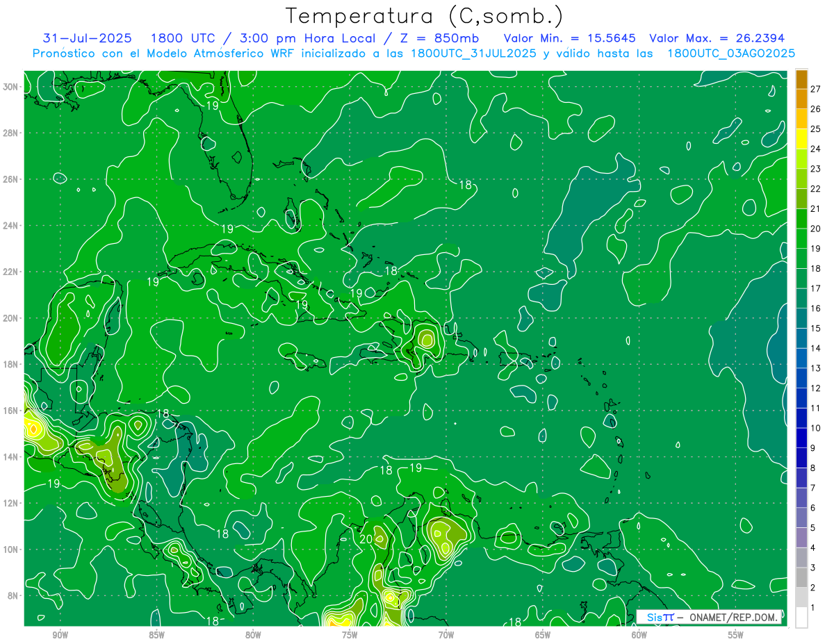Screen dimensions: 834x644
Task: Click the longitude axis label '60W'
Action: tap(639, 635)
